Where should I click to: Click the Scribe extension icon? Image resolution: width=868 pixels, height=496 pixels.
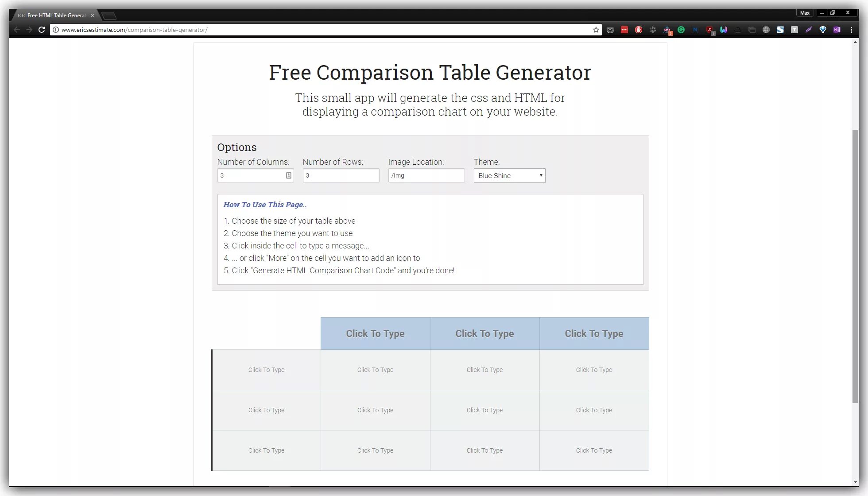[808, 30]
